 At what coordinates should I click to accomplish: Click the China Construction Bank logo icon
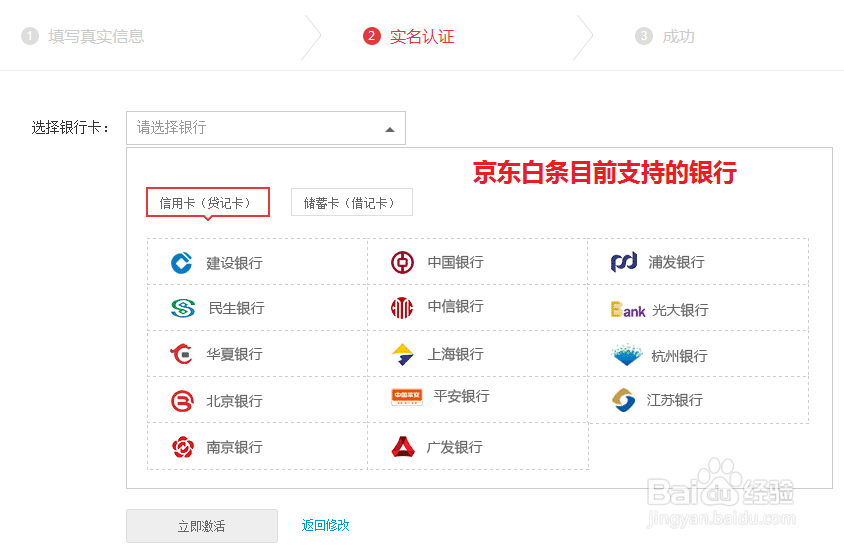coord(181,263)
